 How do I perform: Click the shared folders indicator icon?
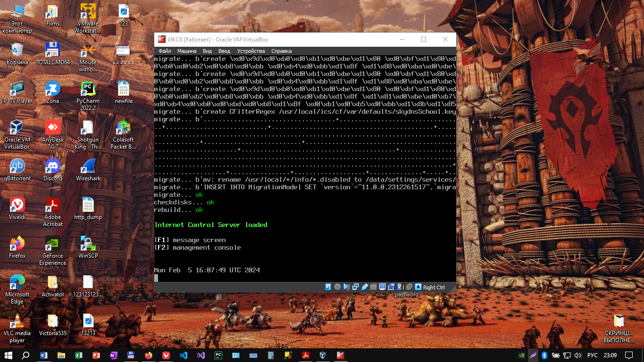click(373, 287)
